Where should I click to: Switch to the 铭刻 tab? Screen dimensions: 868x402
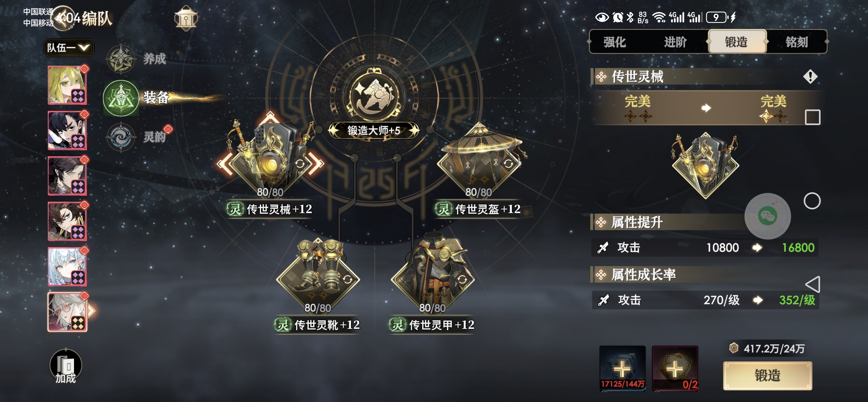tap(797, 42)
